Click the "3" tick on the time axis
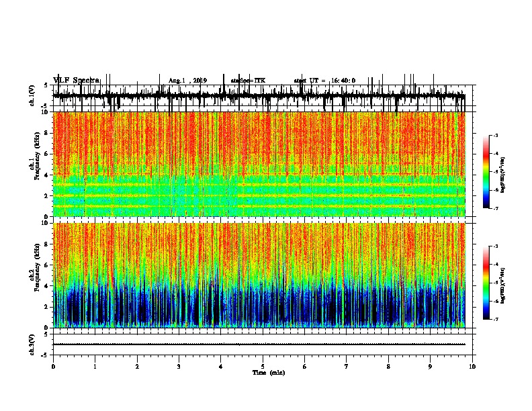 (x=179, y=367)
